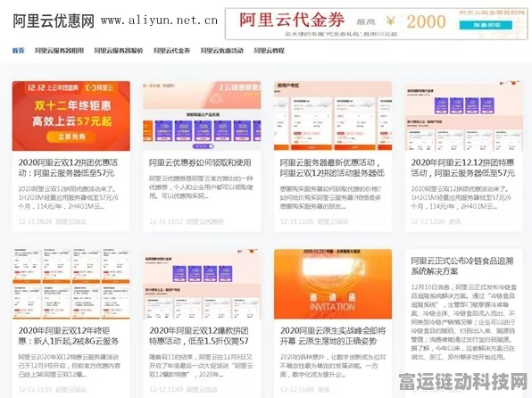Select 阿里云代金券 navigation item
Screen dimensions: 532x398
[171, 51]
